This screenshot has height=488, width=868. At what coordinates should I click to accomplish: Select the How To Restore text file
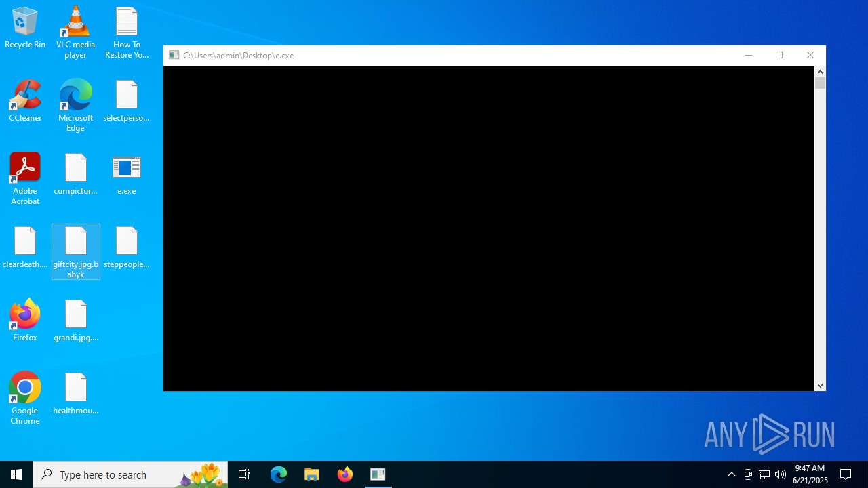point(127,33)
